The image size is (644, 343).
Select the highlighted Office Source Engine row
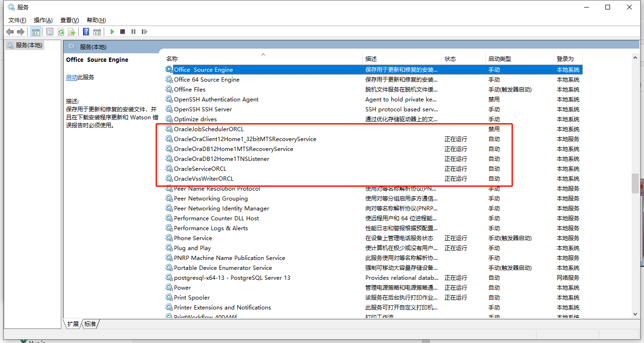(x=373, y=69)
